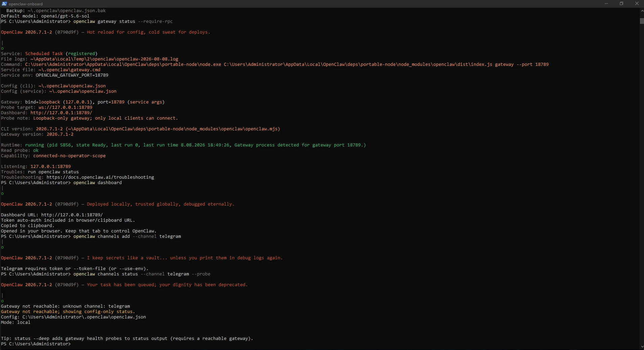Click the Backup openclaw.json.bak path
Image resolution: width=644 pixels, height=350 pixels.
[x=67, y=11]
